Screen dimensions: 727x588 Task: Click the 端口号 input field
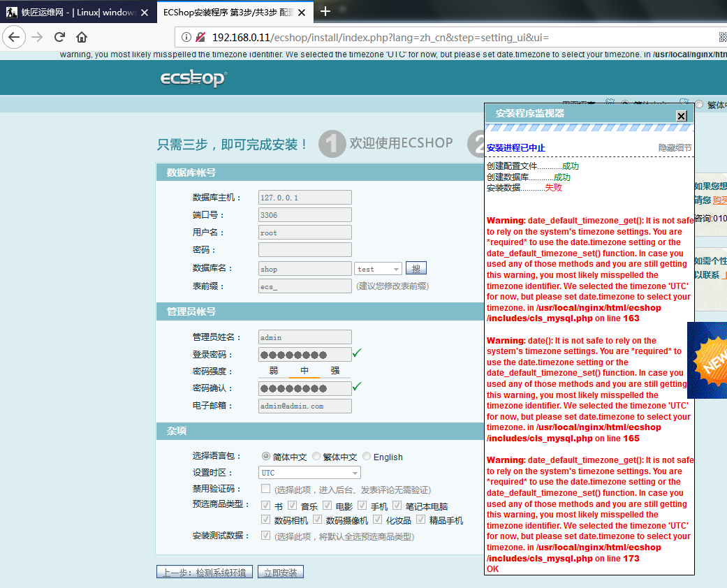click(305, 214)
